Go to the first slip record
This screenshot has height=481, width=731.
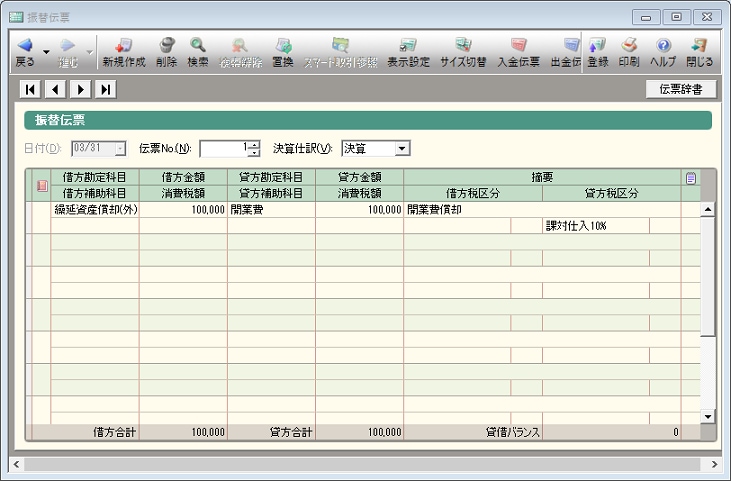[30, 90]
